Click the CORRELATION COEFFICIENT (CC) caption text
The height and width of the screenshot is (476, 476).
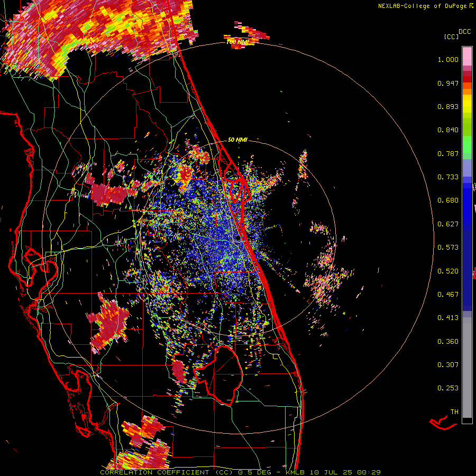[168, 472]
